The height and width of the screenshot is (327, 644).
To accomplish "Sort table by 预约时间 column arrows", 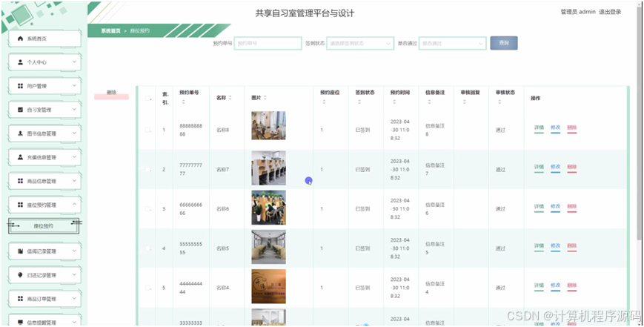I will [394, 102].
